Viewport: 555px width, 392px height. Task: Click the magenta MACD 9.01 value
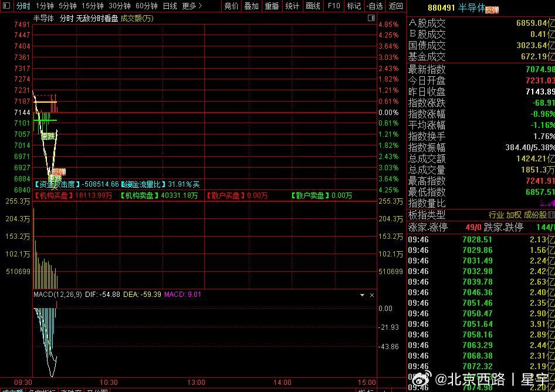(182, 295)
